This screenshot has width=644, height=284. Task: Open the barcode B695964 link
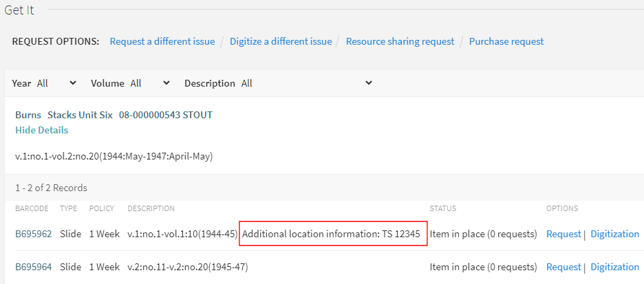pyautogui.click(x=33, y=267)
